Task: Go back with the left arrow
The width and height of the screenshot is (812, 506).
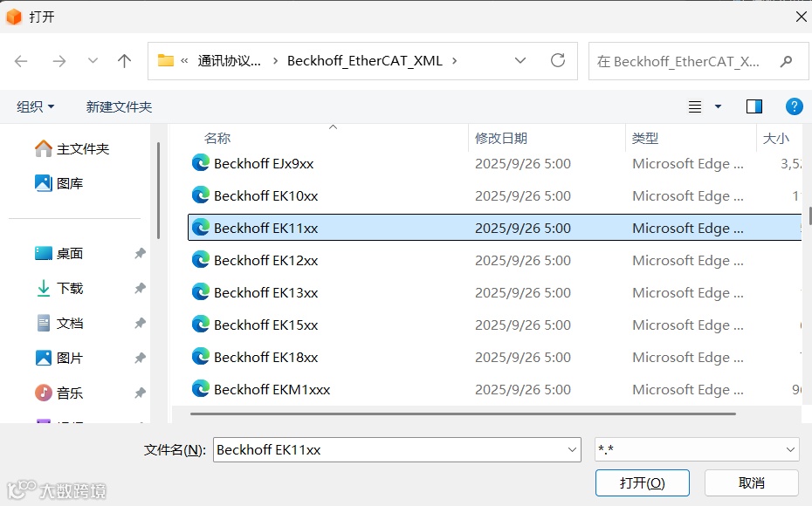Action: point(21,62)
